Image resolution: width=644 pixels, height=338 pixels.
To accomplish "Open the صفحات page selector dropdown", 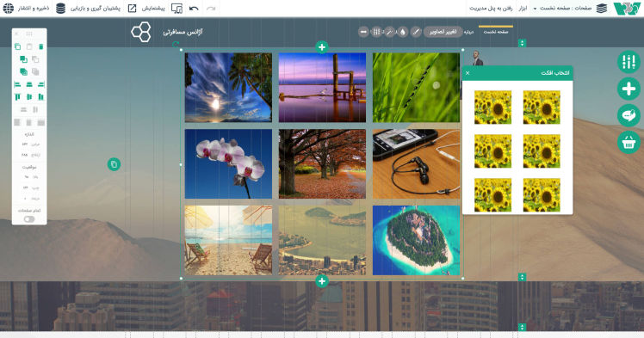I will tap(562, 9).
